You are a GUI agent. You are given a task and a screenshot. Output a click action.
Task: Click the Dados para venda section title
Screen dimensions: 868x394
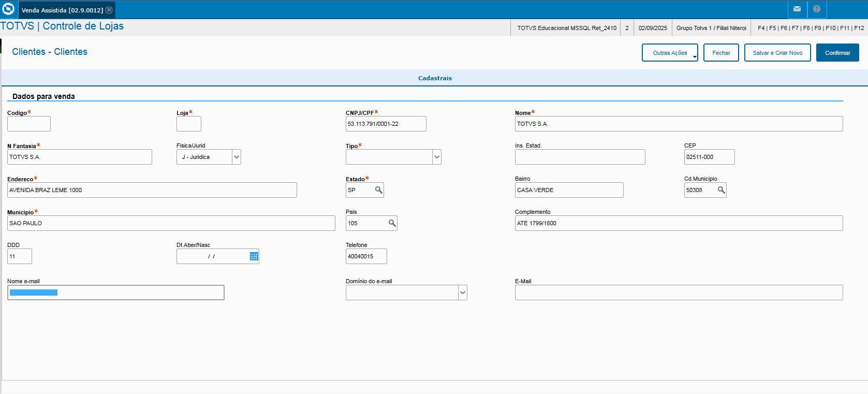tap(43, 96)
